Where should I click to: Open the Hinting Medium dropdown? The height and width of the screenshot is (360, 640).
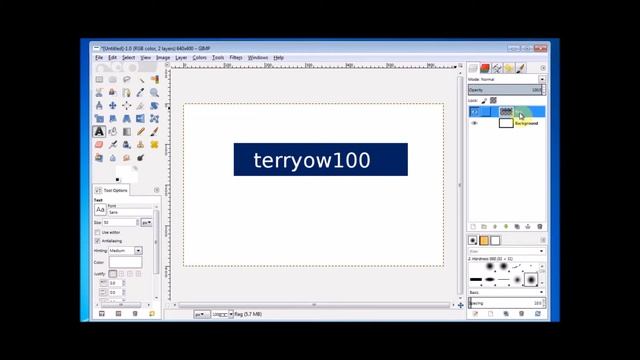pyautogui.click(x=126, y=251)
